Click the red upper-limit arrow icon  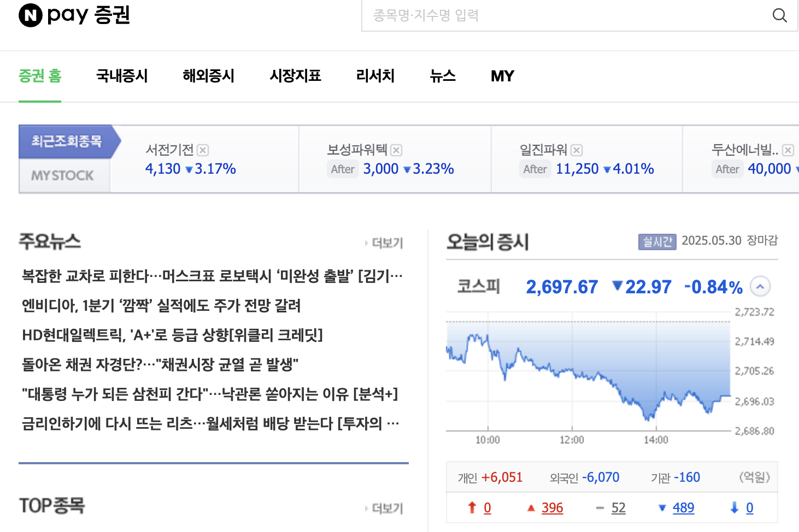(471, 507)
